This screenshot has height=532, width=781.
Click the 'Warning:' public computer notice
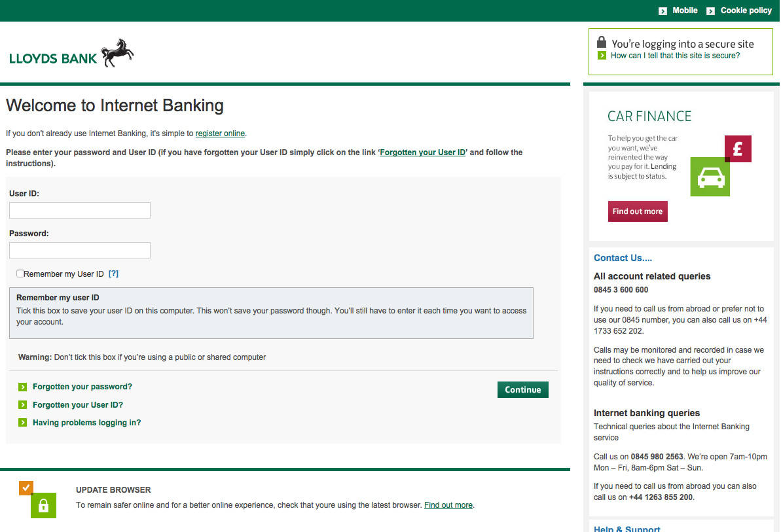click(x=142, y=357)
